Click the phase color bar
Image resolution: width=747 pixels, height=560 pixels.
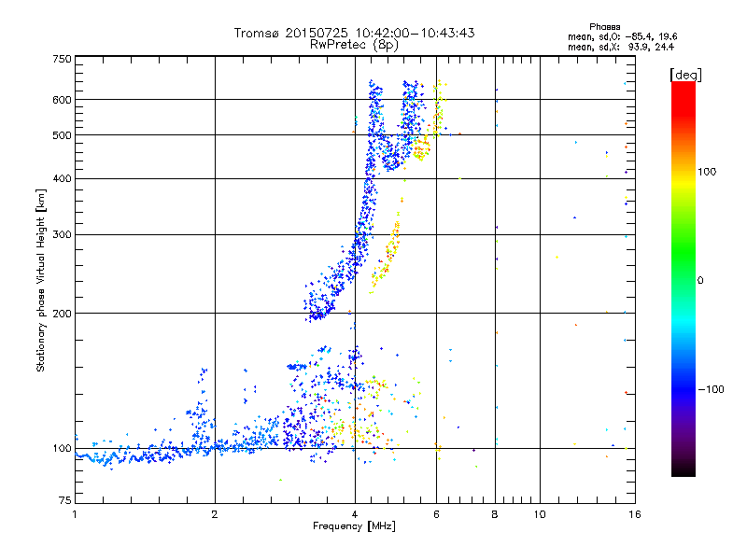[x=684, y=279]
